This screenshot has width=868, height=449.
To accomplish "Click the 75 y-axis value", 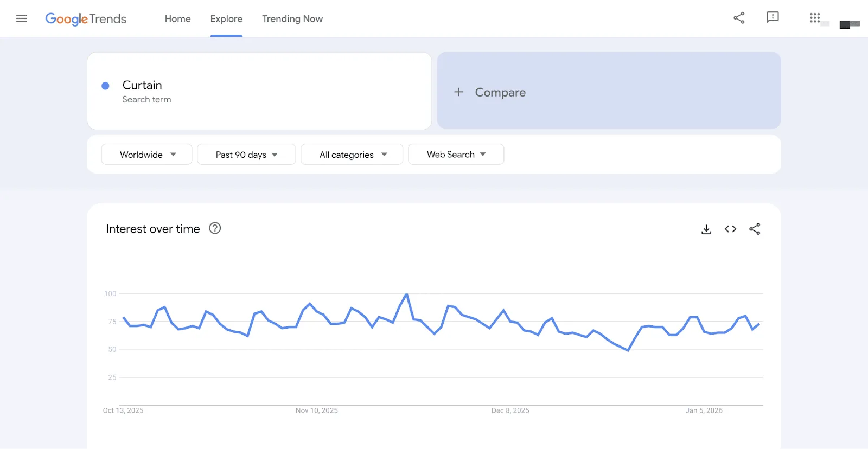I will pos(112,322).
